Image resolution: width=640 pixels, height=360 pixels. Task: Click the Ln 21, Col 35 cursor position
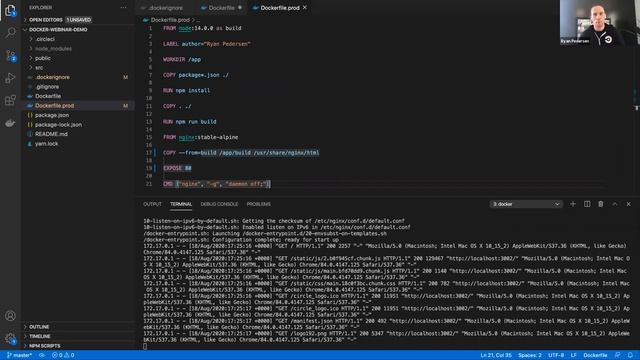pyautogui.click(x=496, y=355)
